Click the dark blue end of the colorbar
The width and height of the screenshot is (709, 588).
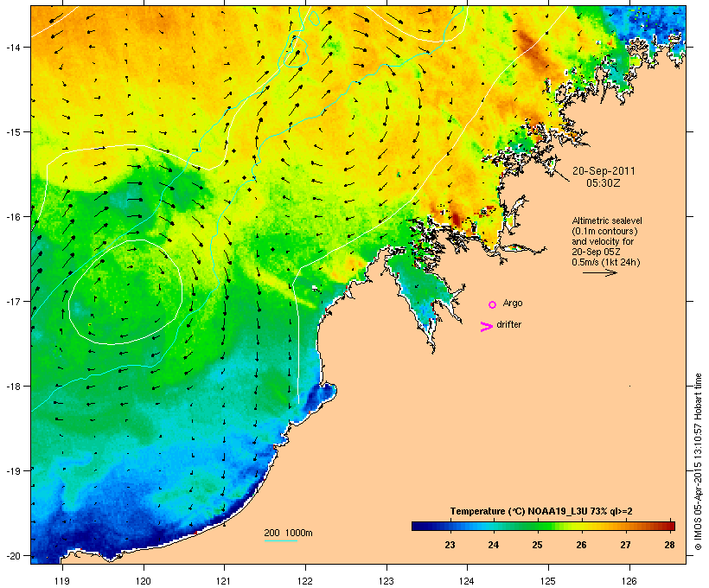pos(417,526)
